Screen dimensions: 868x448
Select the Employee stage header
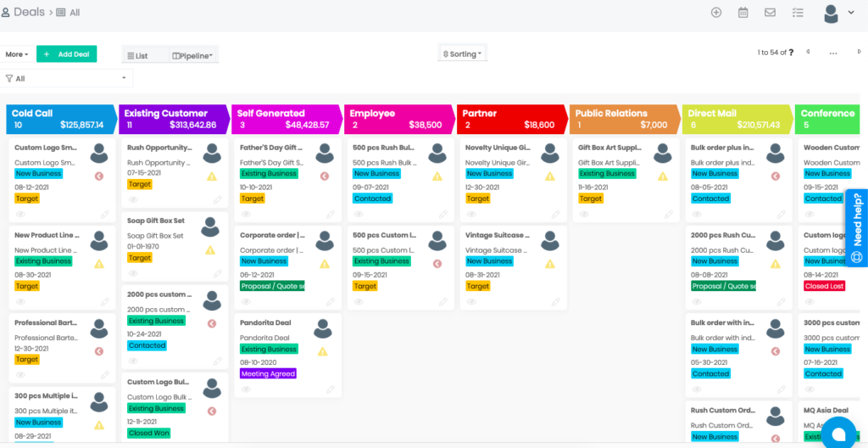[398, 119]
